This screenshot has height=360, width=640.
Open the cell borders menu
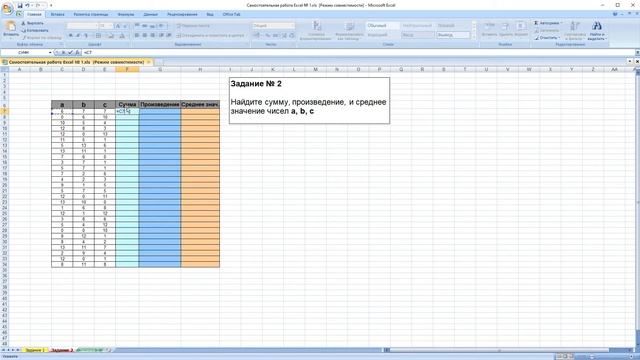point(99,36)
